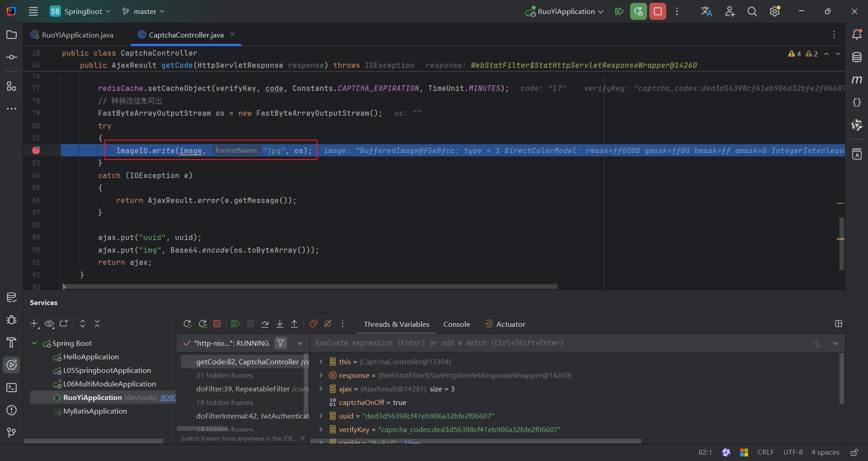Select MyBatisApplication in Services tree

coord(95,411)
